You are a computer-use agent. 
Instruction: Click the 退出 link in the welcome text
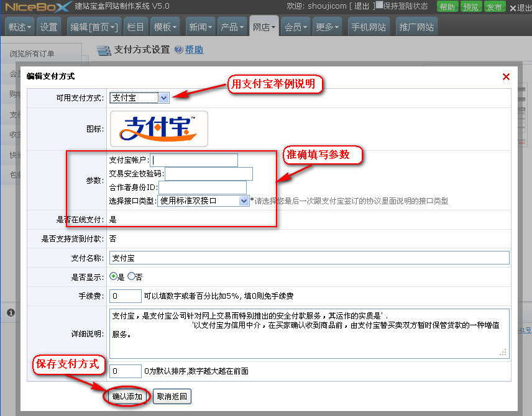click(361, 6)
